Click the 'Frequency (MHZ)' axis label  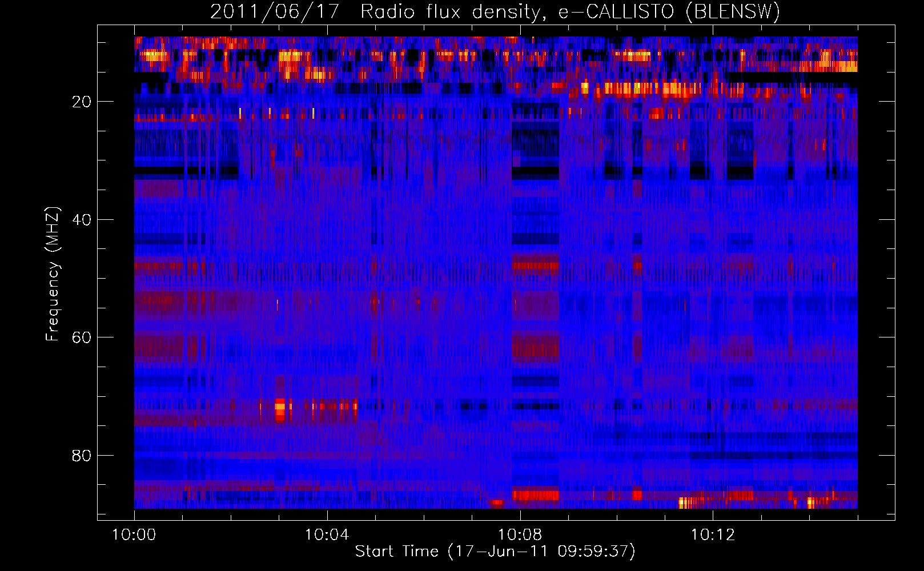tap(53, 274)
